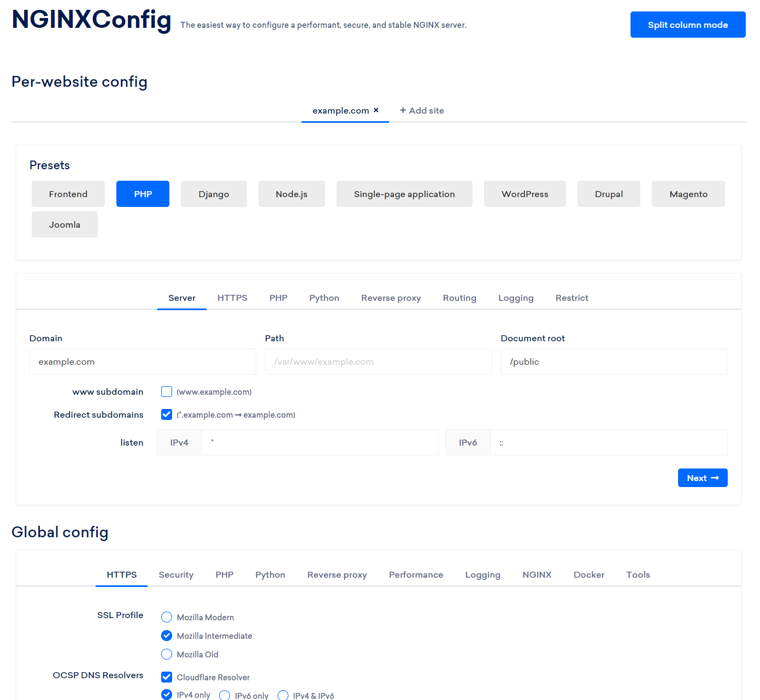Viewport: 760px width, 700px height.
Task: Select the Node.js preset
Action: [292, 194]
